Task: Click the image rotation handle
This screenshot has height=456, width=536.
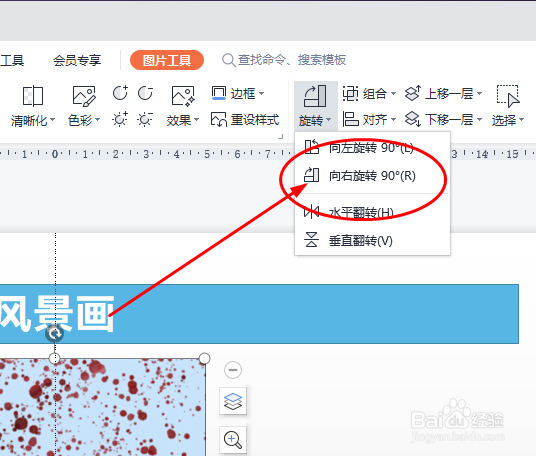Action: (55, 333)
